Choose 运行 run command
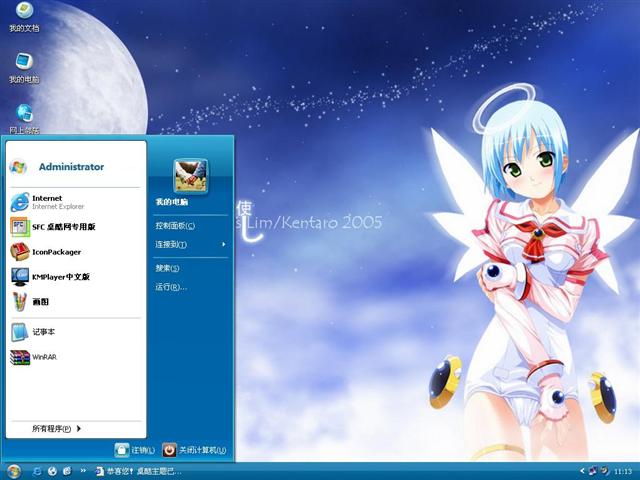640x480 pixels. tap(170, 287)
